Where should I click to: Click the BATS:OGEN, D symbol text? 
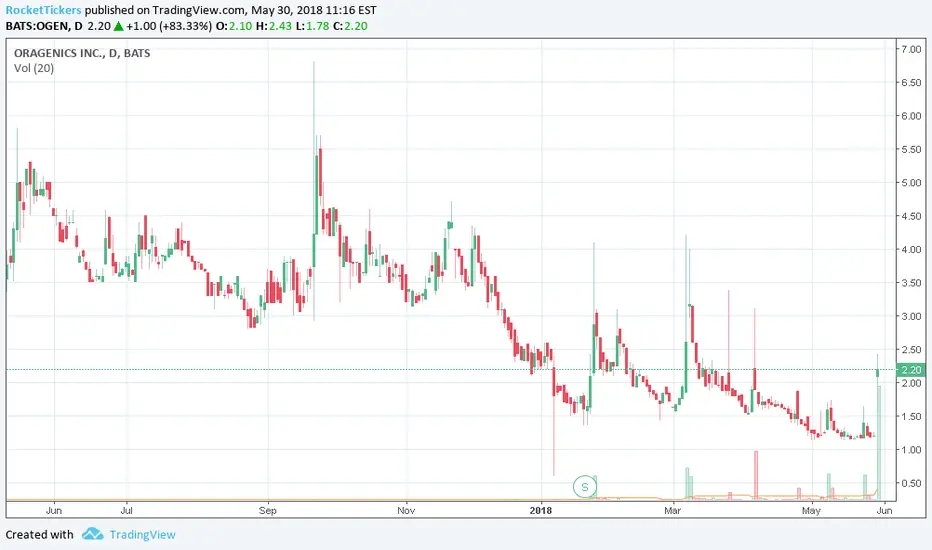coord(44,26)
